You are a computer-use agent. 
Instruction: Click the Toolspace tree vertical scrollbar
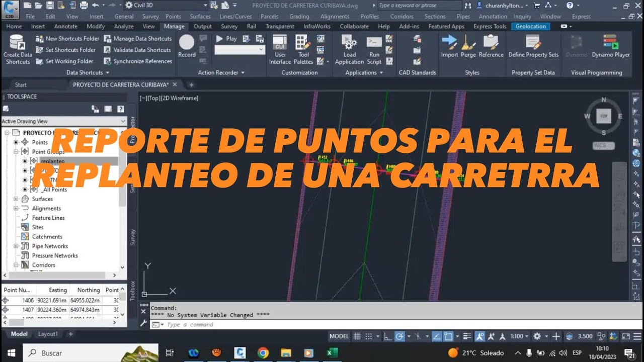(122, 199)
